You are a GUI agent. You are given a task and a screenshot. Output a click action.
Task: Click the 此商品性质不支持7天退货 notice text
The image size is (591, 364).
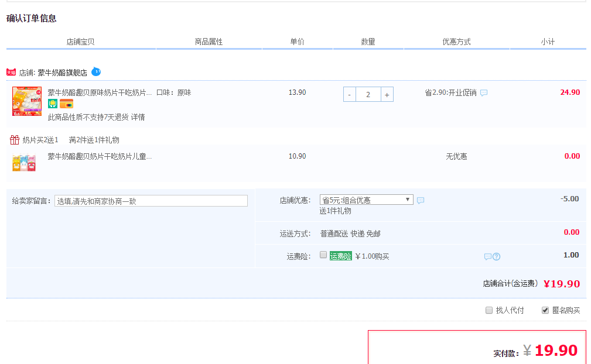point(88,118)
